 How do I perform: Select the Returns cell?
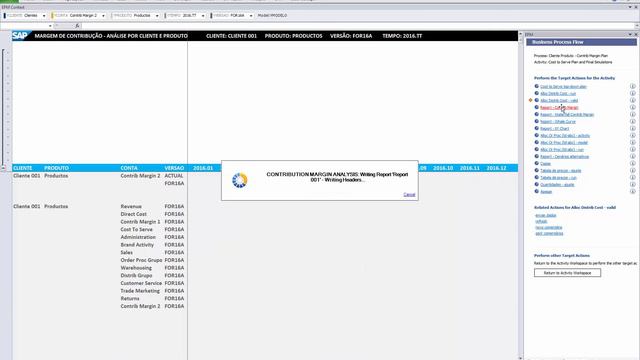pyautogui.click(x=130, y=299)
